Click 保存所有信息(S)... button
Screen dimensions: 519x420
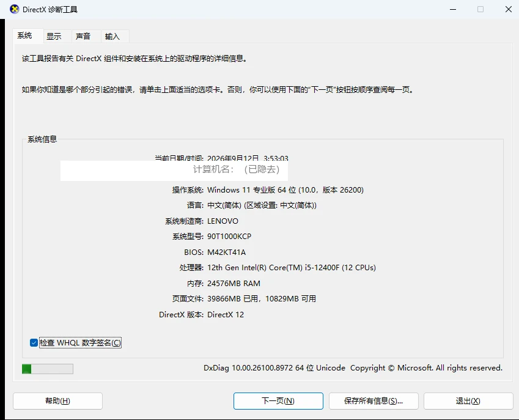coord(374,401)
